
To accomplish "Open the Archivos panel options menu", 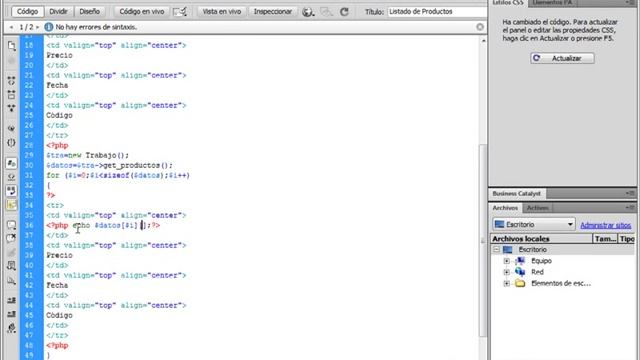I will pyautogui.click(x=630, y=208).
